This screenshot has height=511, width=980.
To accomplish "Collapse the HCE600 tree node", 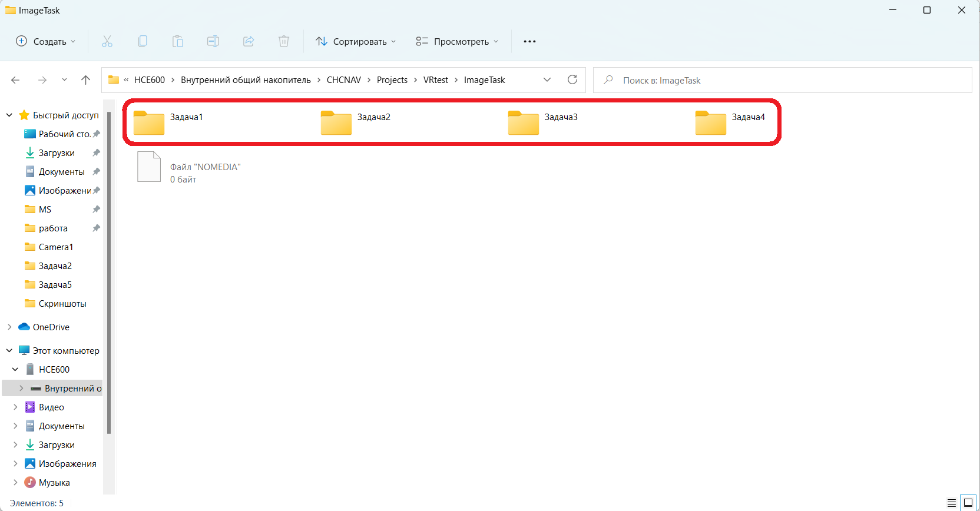I will [x=15, y=370].
